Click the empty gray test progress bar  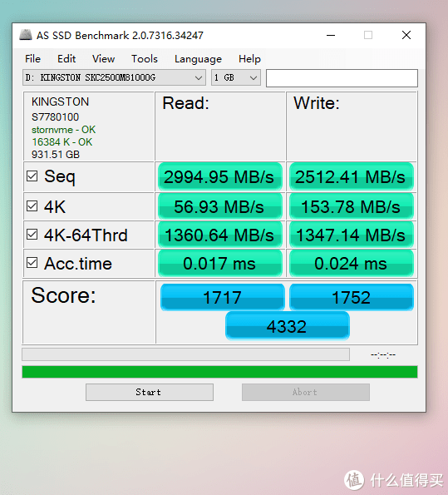pos(186,354)
